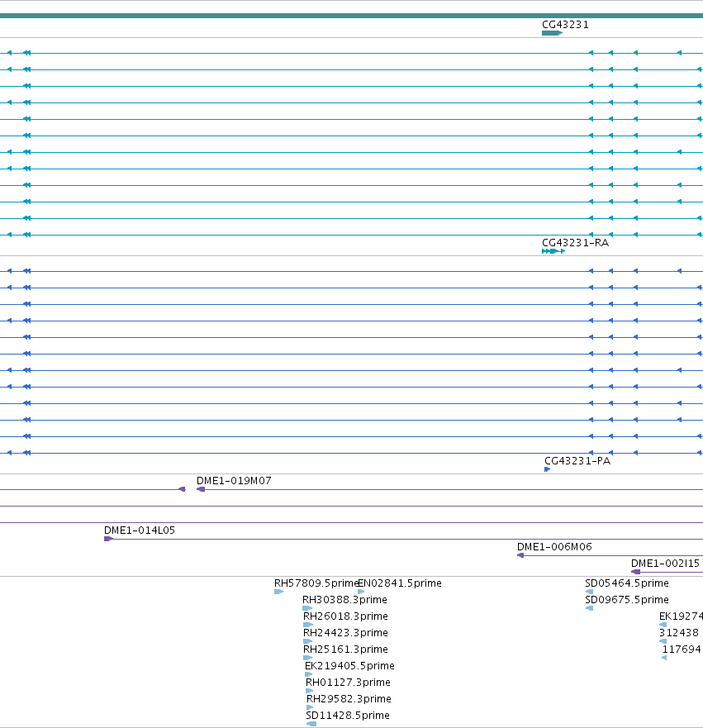Click the 312438 feature label

(x=679, y=633)
